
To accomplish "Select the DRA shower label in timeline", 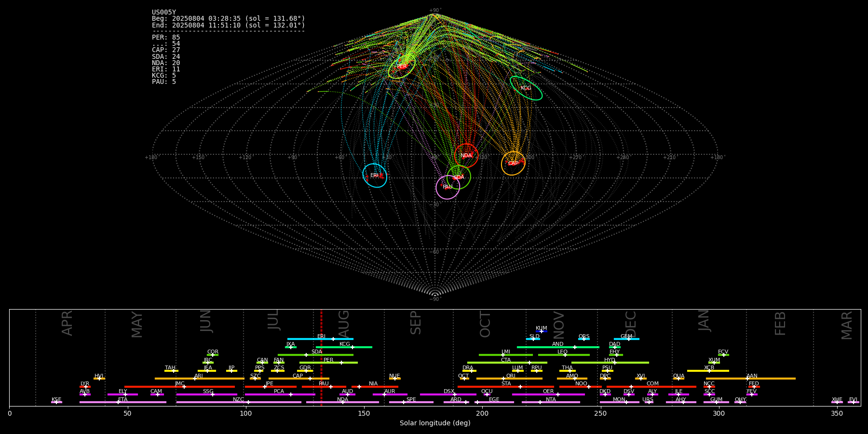I will coord(468,367).
